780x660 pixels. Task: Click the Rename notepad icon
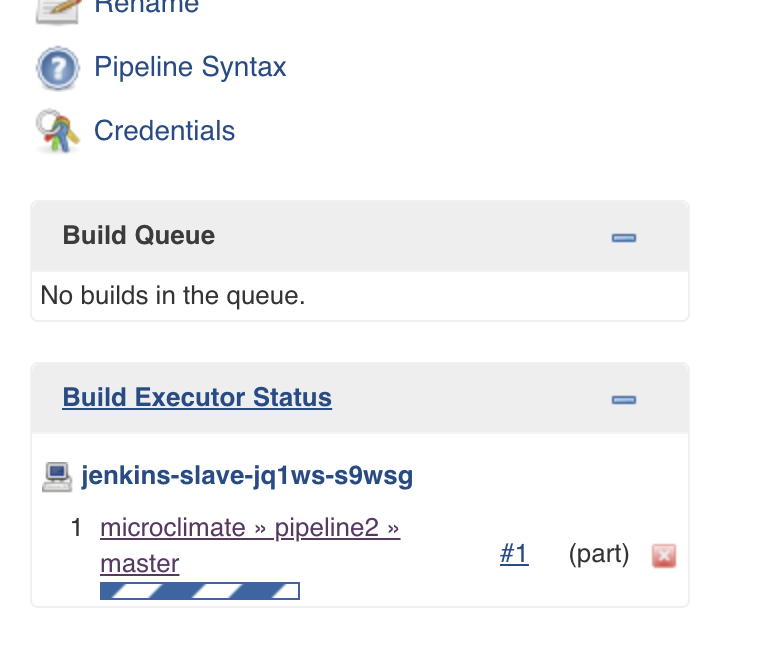[55, 8]
